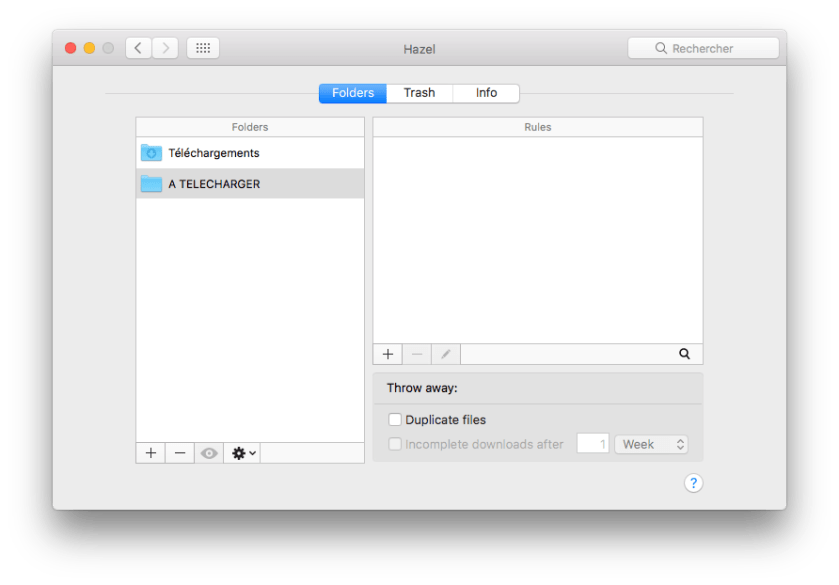Enable the Duplicate files checkbox
The height and width of the screenshot is (585, 839).
click(x=395, y=420)
